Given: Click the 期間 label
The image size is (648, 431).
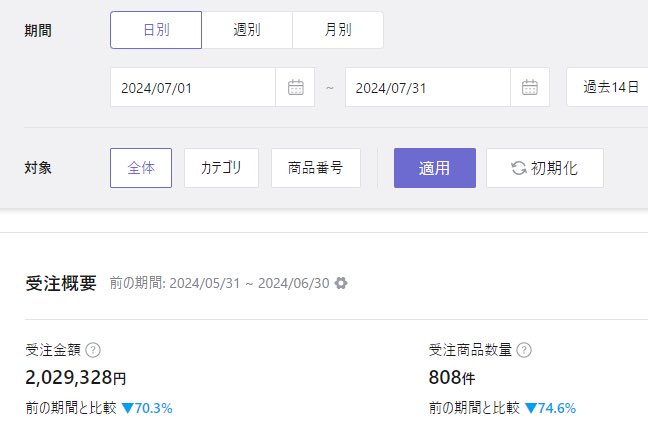Looking at the screenshot, I should pyautogui.click(x=38, y=31).
